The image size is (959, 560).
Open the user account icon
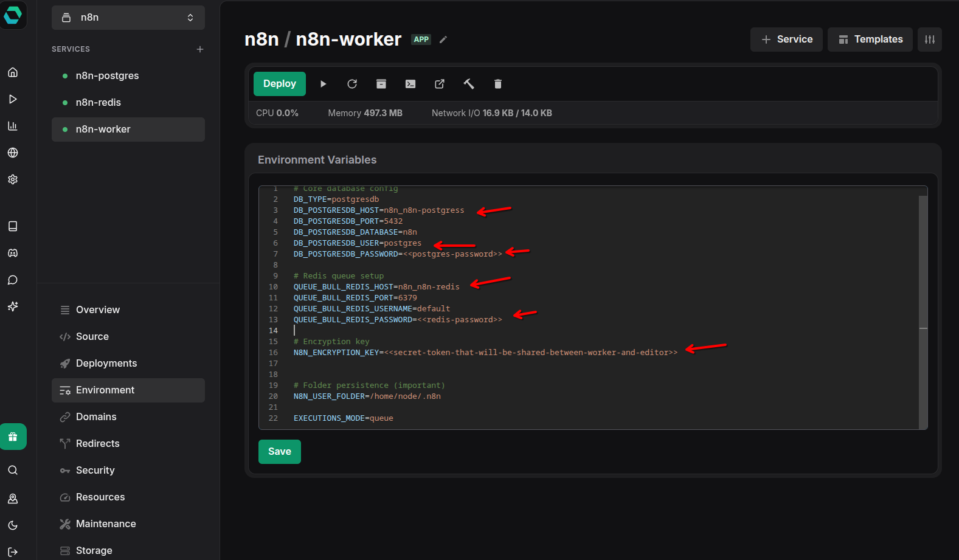[13, 499]
